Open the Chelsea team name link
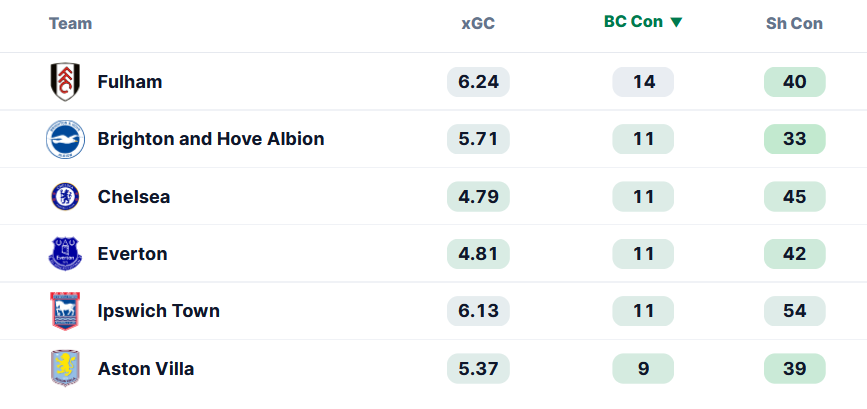The width and height of the screenshot is (867, 409). coord(134,197)
